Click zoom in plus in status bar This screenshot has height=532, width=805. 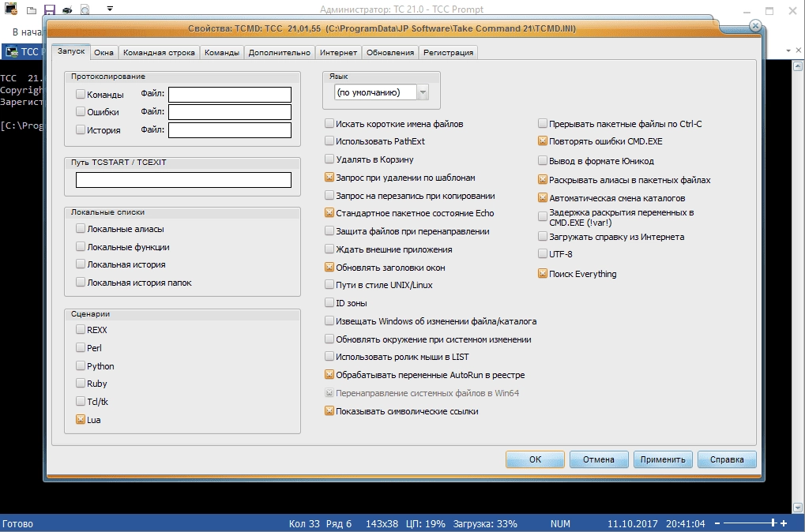[x=784, y=523]
